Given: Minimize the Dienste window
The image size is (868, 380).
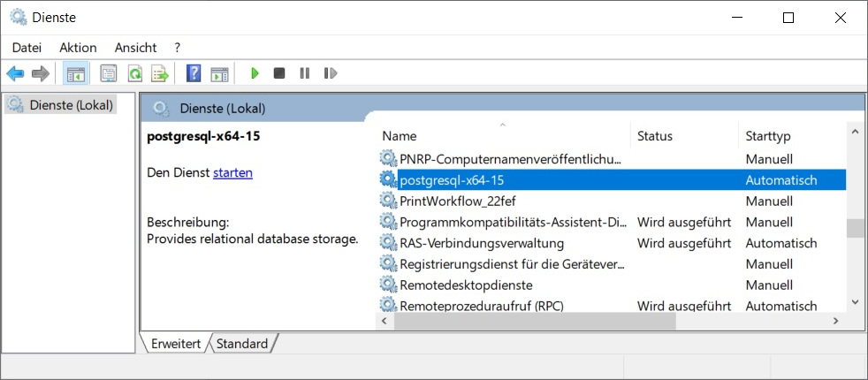Looking at the screenshot, I should (x=737, y=18).
